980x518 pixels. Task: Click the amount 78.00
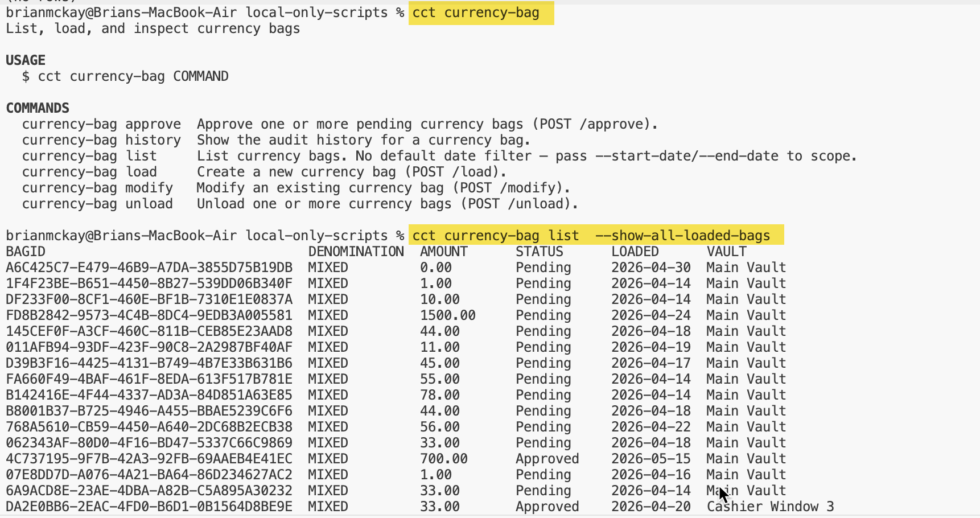(440, 395)
